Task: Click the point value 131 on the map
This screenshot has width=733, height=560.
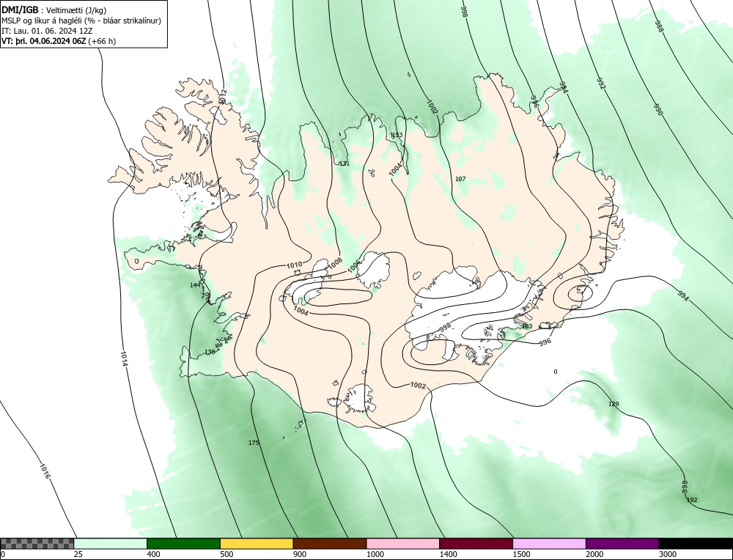Action: (345, 163)
